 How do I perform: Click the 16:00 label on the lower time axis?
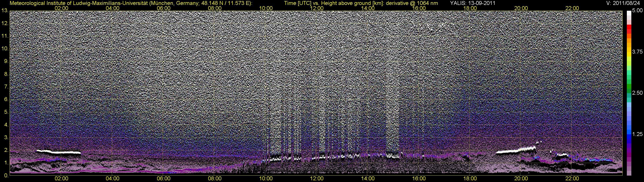click(419, 179)
